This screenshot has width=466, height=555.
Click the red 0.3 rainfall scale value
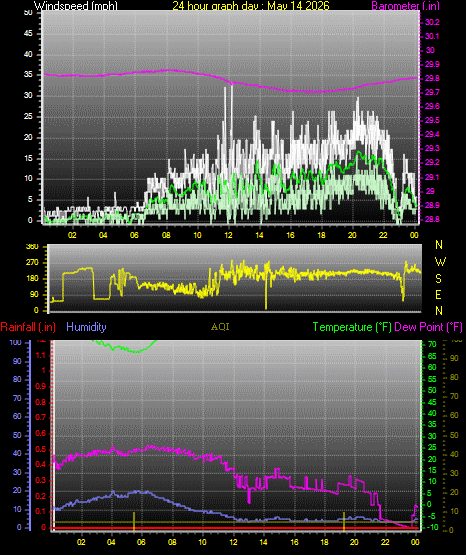[41, 481]
